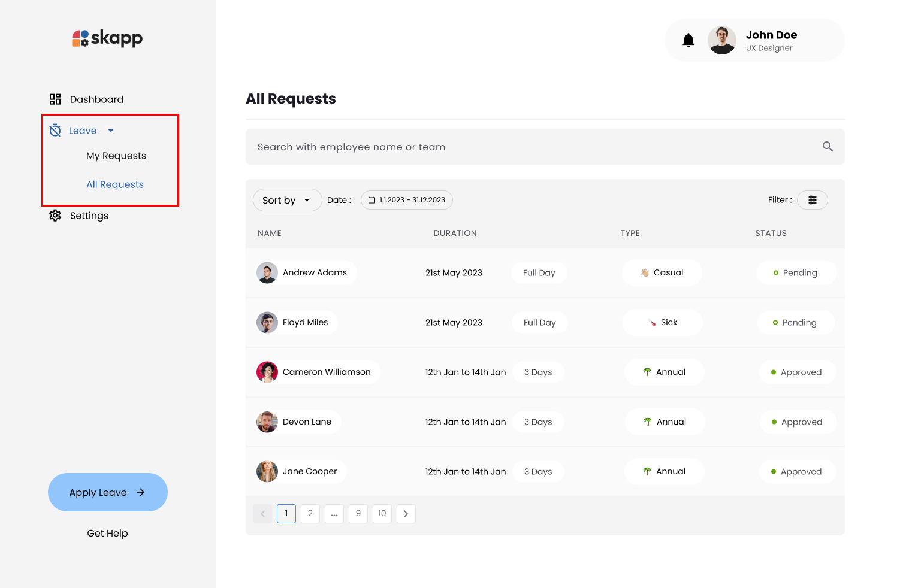Open the date range picker 1.1.2023 - 31.12.2023

406,200
